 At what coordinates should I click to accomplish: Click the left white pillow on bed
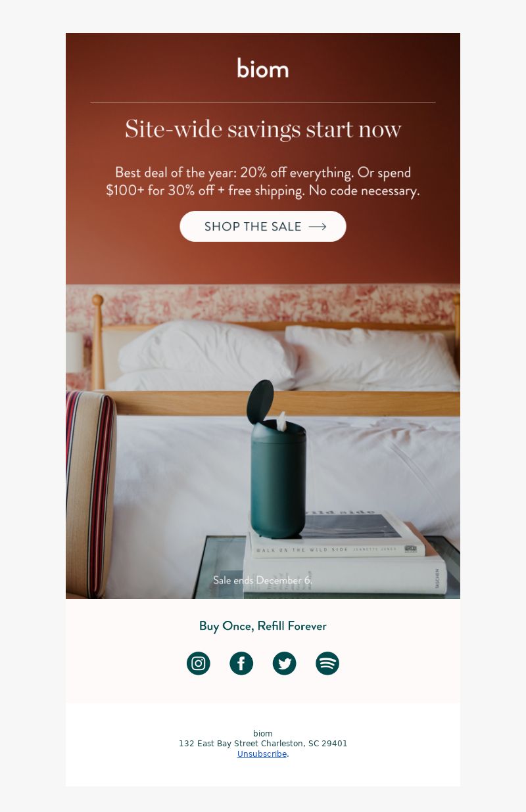point(207,353)
